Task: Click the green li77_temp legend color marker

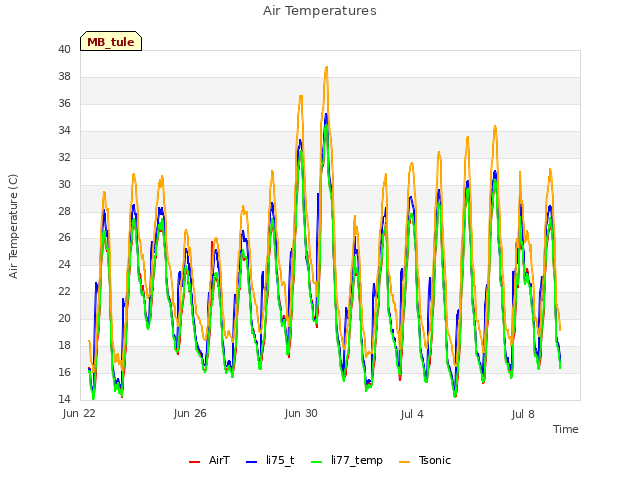Action: [x=317, y=462]
